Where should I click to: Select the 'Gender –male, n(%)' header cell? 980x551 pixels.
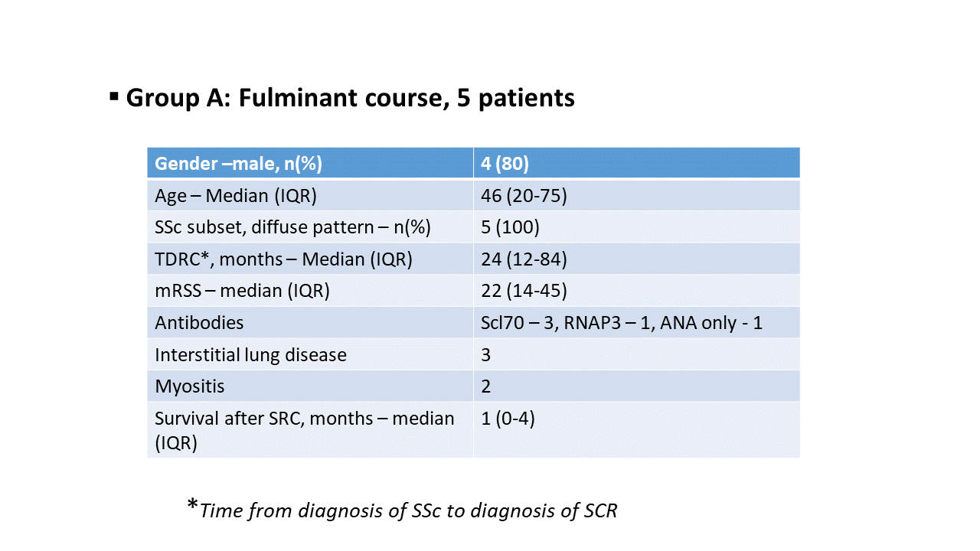(238, 164)
